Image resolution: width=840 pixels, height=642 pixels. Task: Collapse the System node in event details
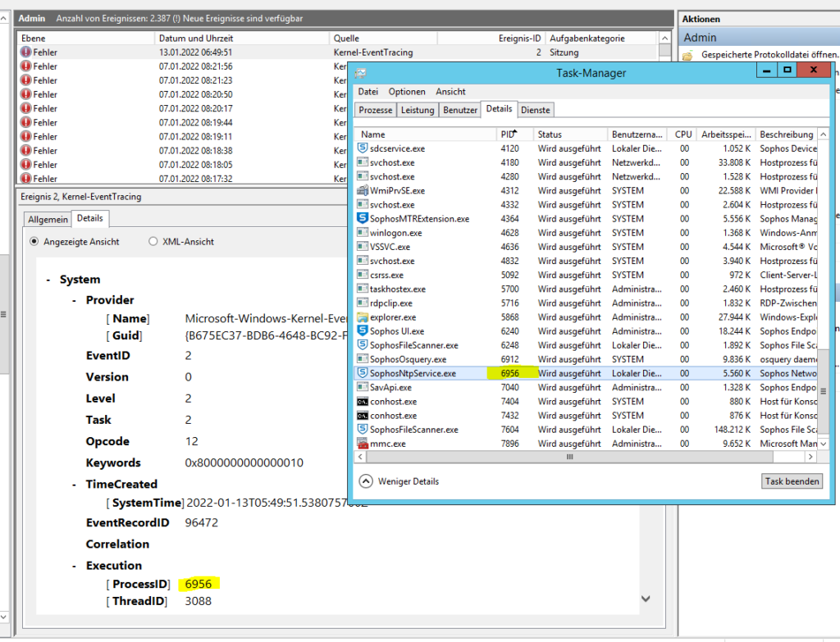click(x=47, y=279)
